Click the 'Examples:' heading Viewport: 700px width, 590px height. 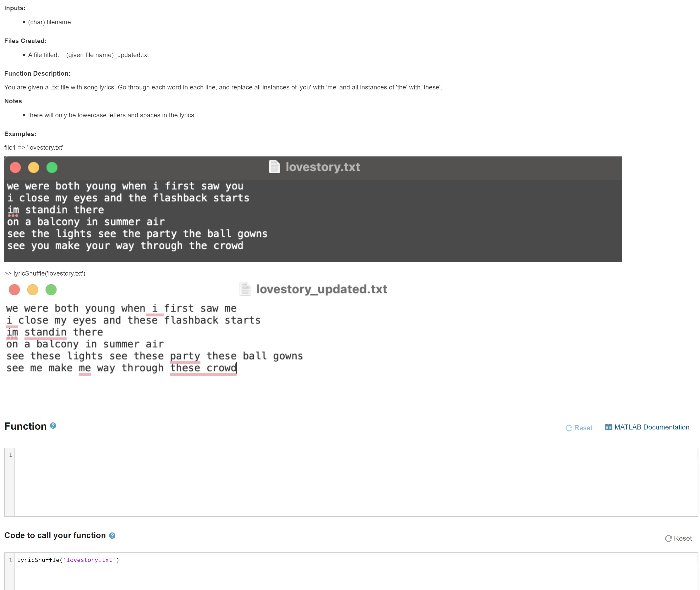coord(20,134)
